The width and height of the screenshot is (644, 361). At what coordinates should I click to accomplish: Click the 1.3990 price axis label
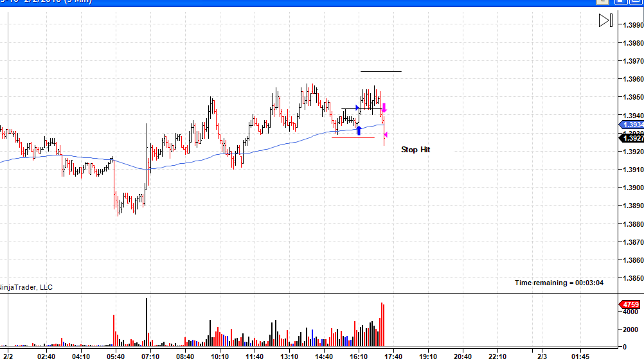[x=633, y=25]
